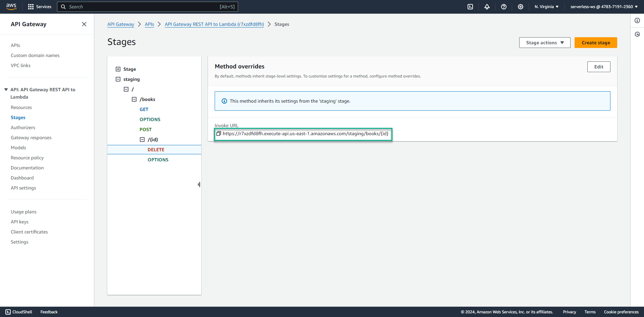
Task: Go to APIs in the sidebar
Action: click(x=15, y=45)
